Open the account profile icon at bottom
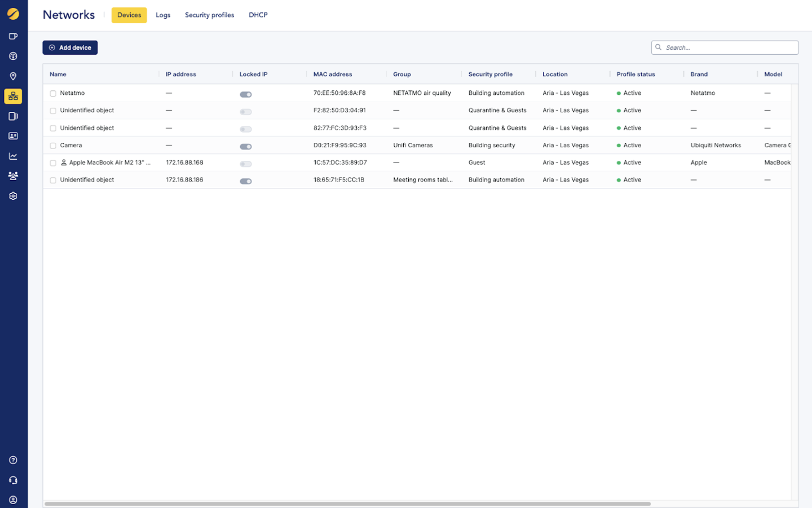The height and width of the screenshot is (508, 812). (x=13, y=500)
